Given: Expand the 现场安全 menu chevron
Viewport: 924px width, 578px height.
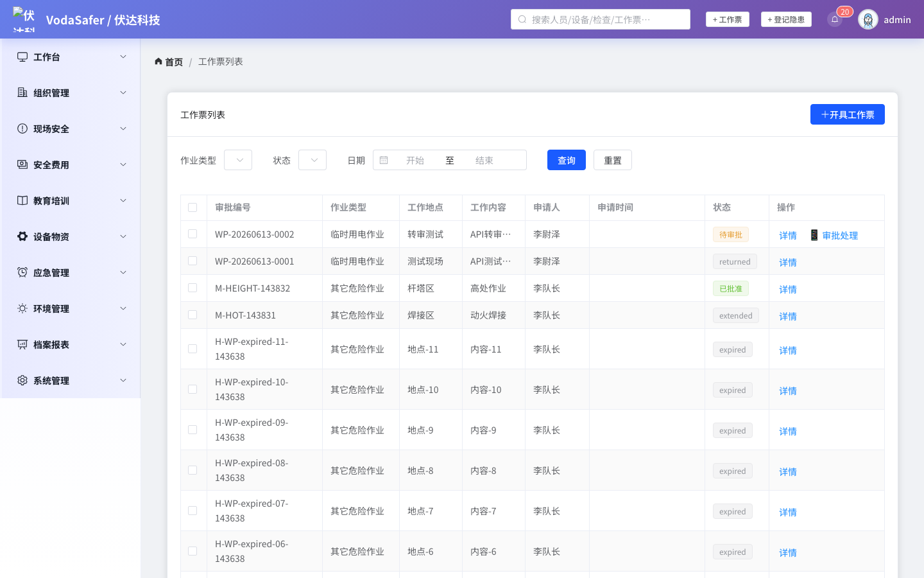Looking at the screenshot, I should 123,128.
